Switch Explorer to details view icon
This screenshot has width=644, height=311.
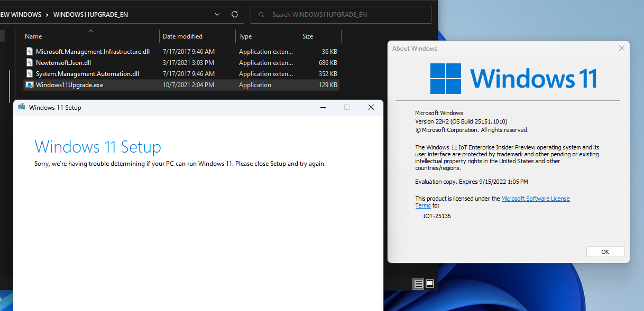point(418,284)
